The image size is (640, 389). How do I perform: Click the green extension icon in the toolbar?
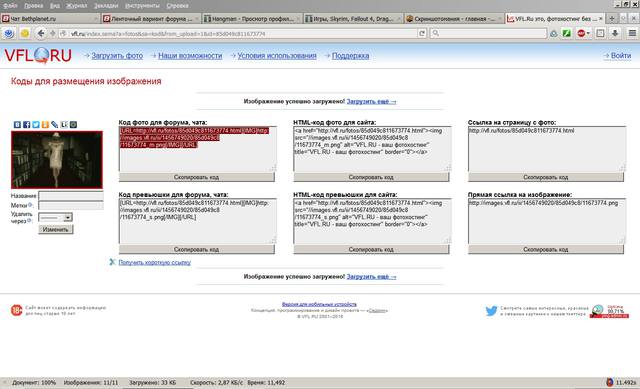click(x=567, y=33)
